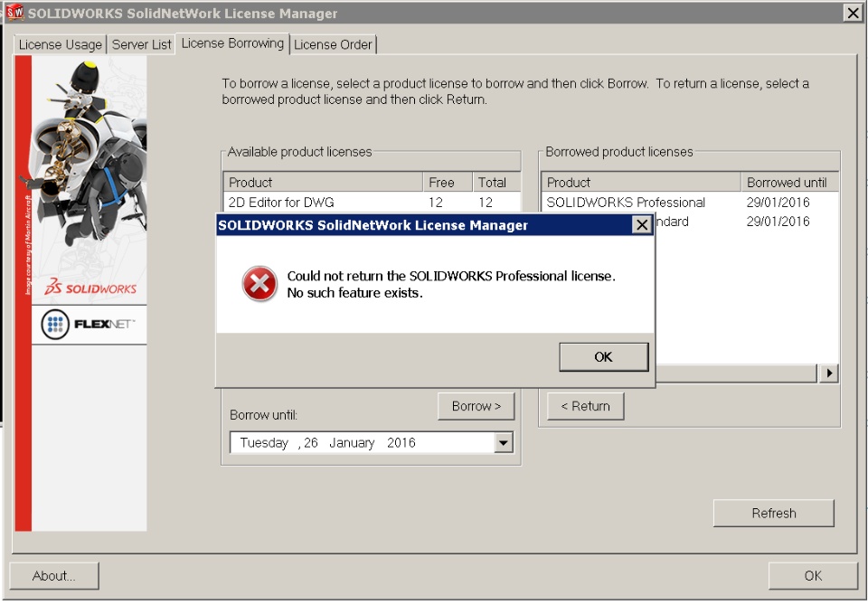Refresh the license list
Screen dimensions: 868x605
[773, 513]
